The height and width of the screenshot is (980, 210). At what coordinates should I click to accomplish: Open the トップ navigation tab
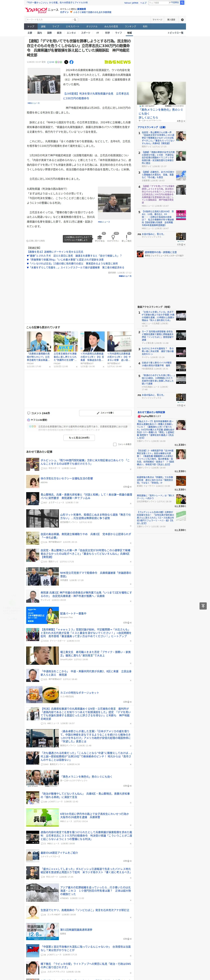click(x=31, y=27)
